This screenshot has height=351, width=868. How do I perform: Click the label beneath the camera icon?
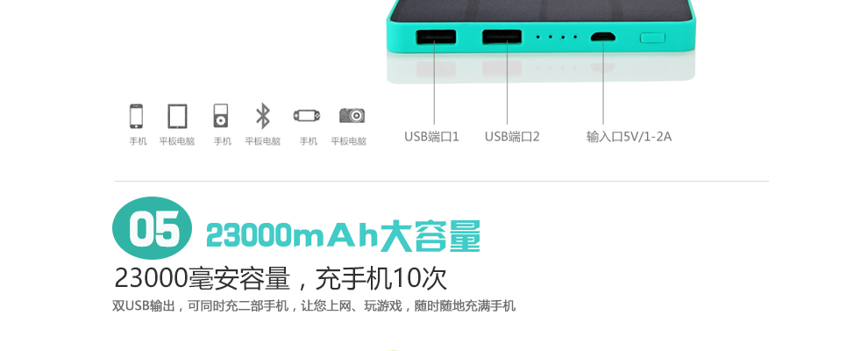[x=349, y=141]
